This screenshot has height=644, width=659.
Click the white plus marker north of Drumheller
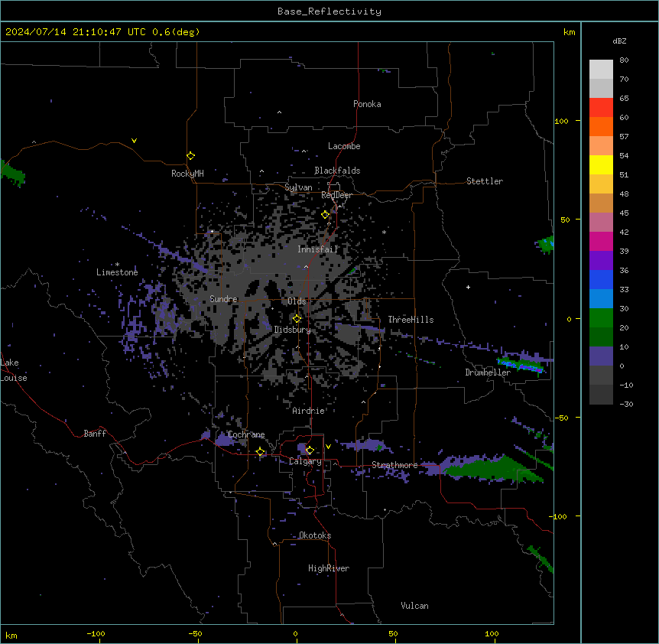click(468, 287)
